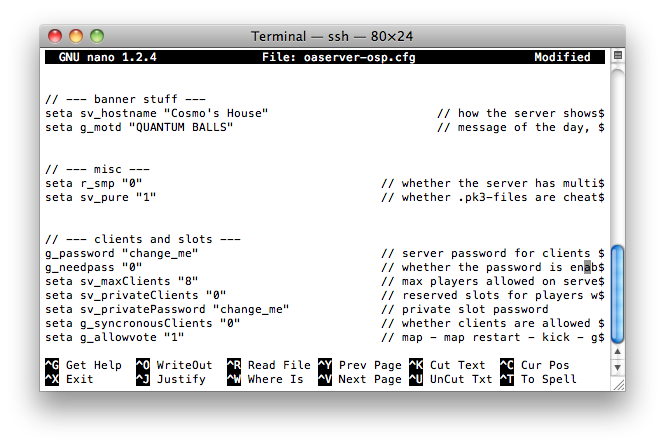Click the scrollbar up arrow
Image resolution: width=665 pixels, height=446 pixels.
pos(618,351)
